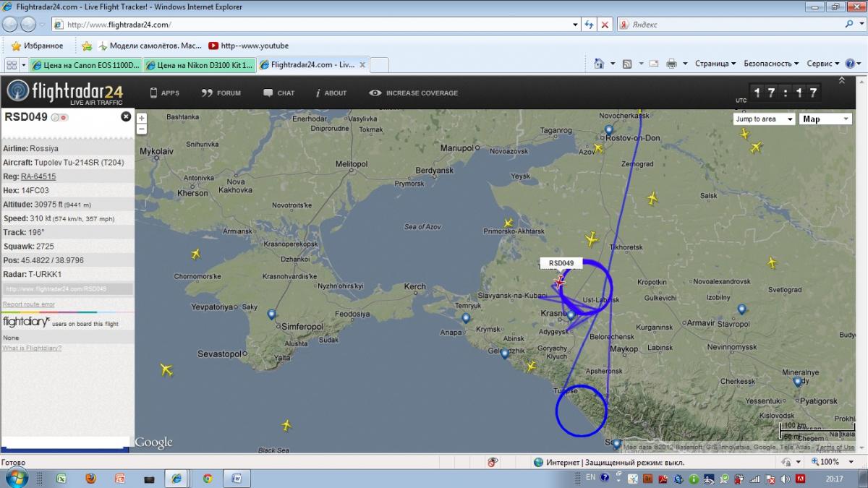This screenshot has width=868, height=488.
Task: Open the FORUM menu item
Action: pyautogui.click(x=221, y=93)
